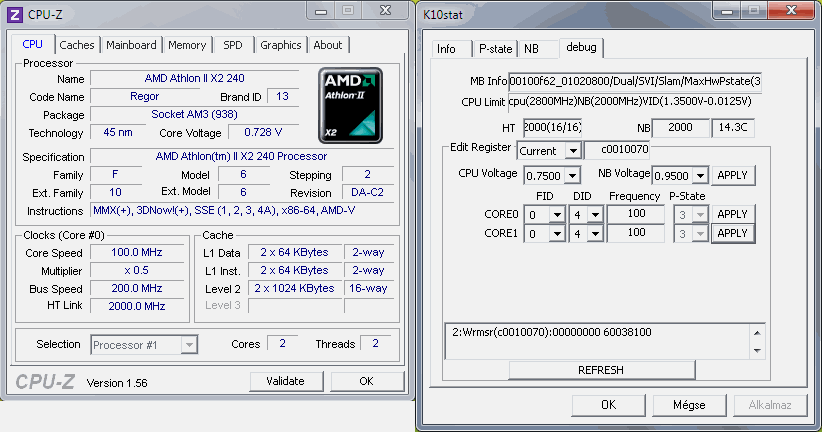The image size is (822, 432).
Task: Click the OK button in CPU-Z
Action: pyautogui.click(x=366, y=381)
